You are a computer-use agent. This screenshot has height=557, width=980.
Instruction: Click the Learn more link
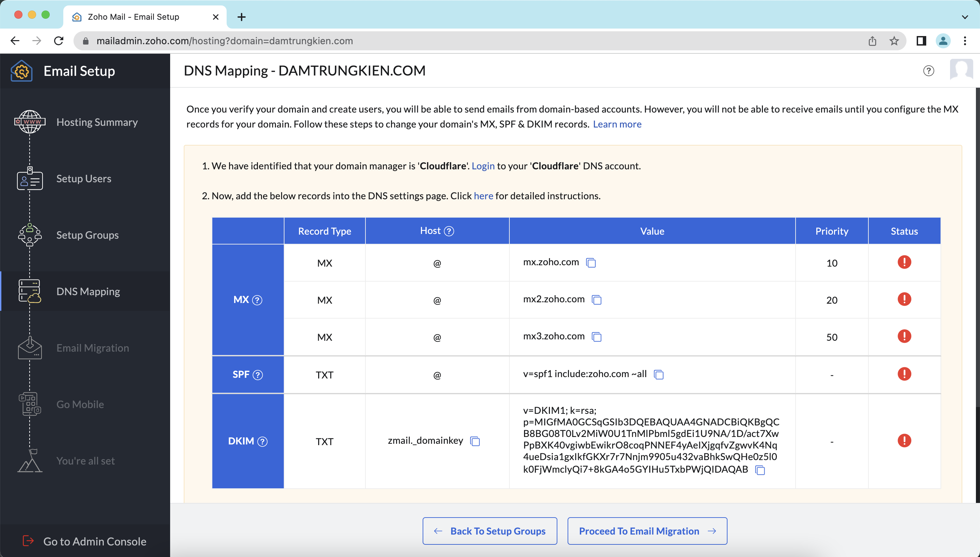click(617, 124)
